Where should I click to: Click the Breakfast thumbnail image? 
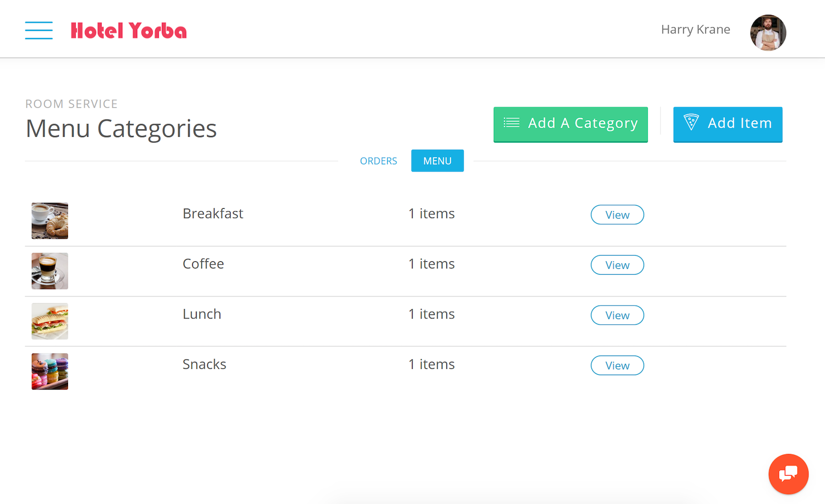(x=49, y=221)
